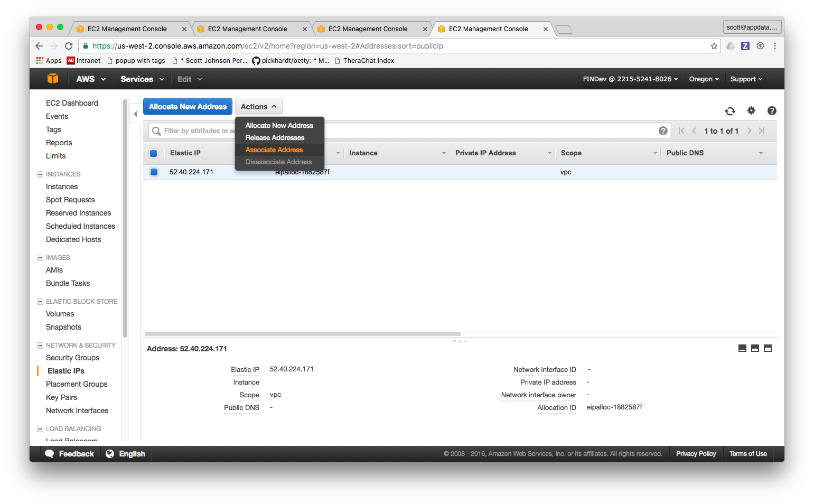Switch to the first EC2 Management Console tab
Image resolution: width=814 pixels, height=504 pixels.
coord(130,29)
